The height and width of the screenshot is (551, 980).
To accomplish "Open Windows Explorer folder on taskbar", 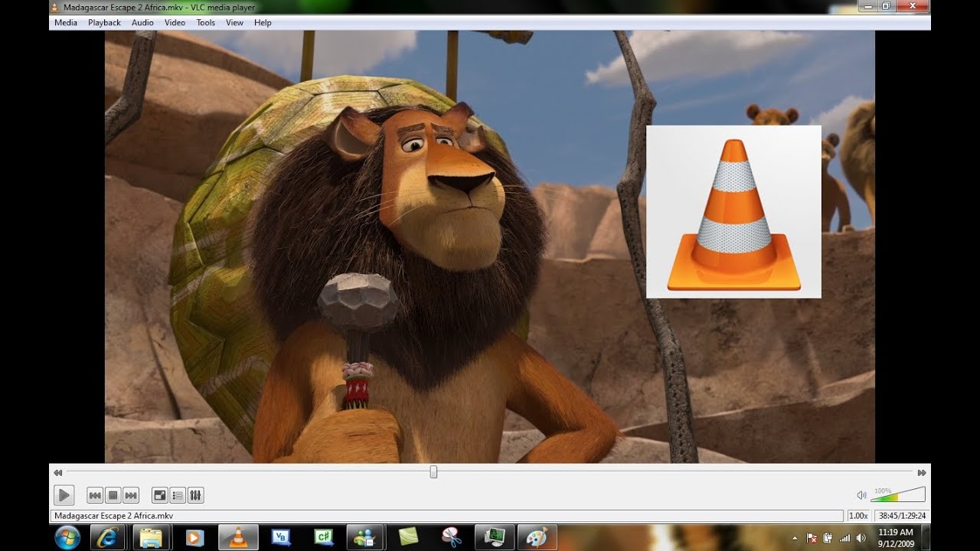I will tap(152, 537).
